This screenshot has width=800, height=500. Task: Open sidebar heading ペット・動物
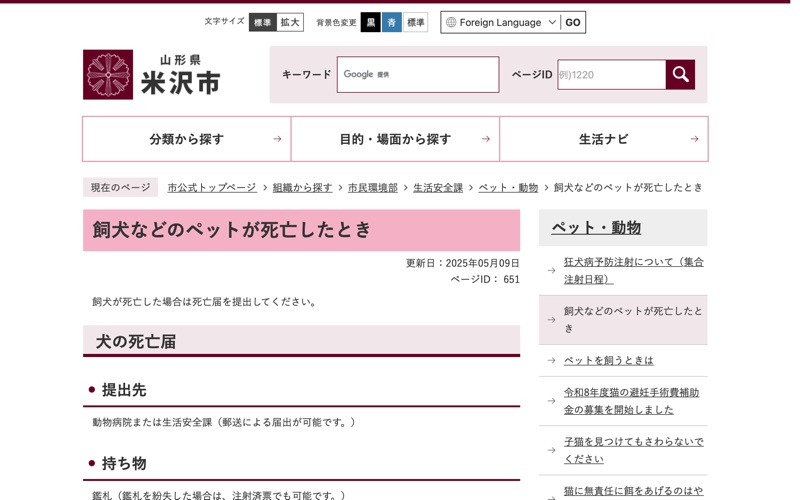[596, 228]
